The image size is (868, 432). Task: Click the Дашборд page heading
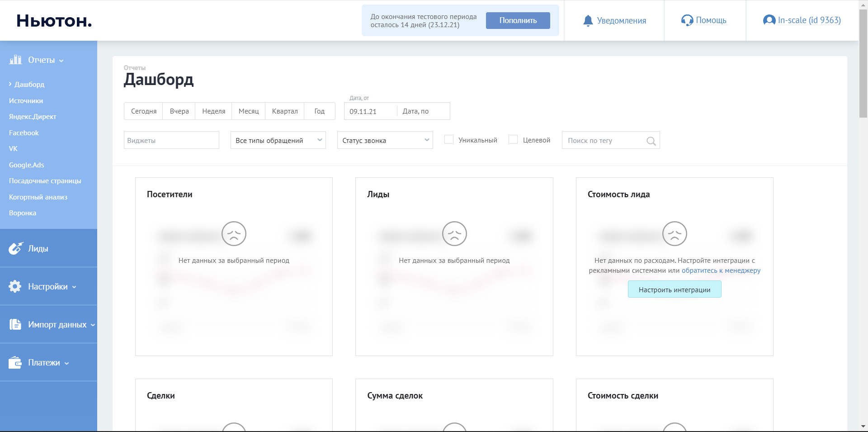pos(159,80)
